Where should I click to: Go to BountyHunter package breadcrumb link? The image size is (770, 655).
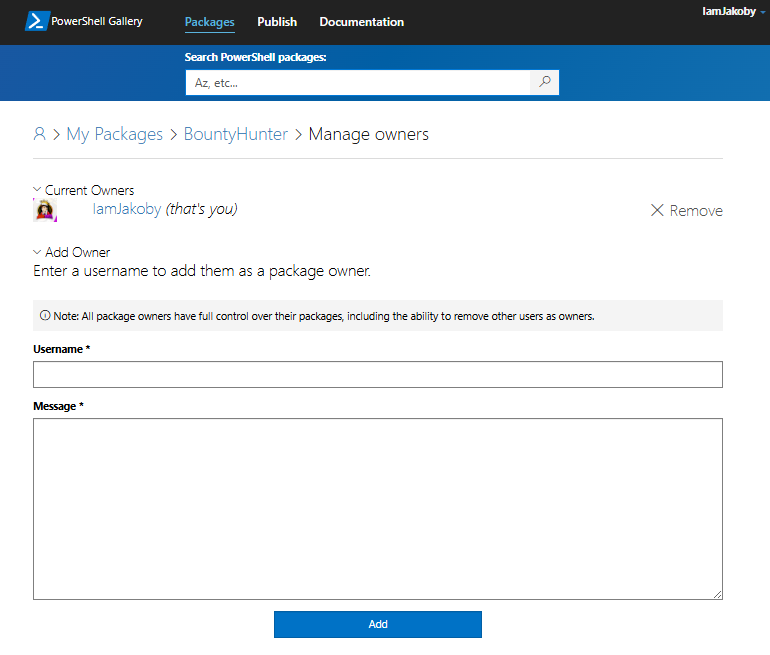pyautogui.click(x=236, y=134)
